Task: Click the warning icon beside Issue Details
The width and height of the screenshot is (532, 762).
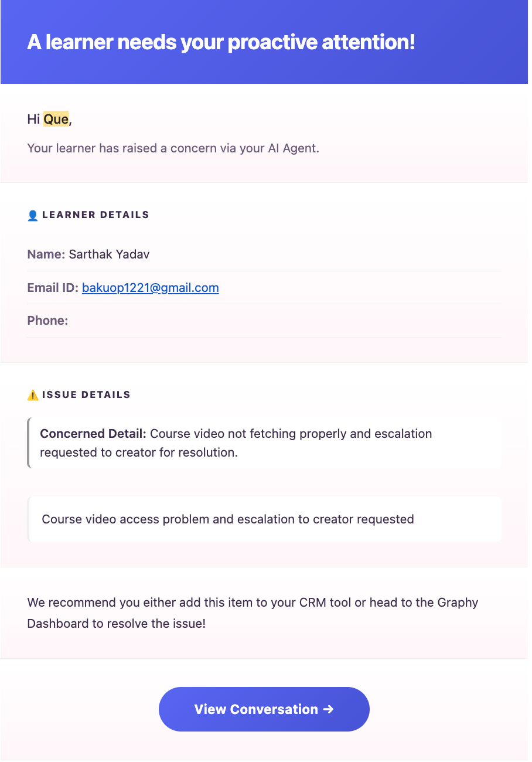Action: click(x=33, y=395)
